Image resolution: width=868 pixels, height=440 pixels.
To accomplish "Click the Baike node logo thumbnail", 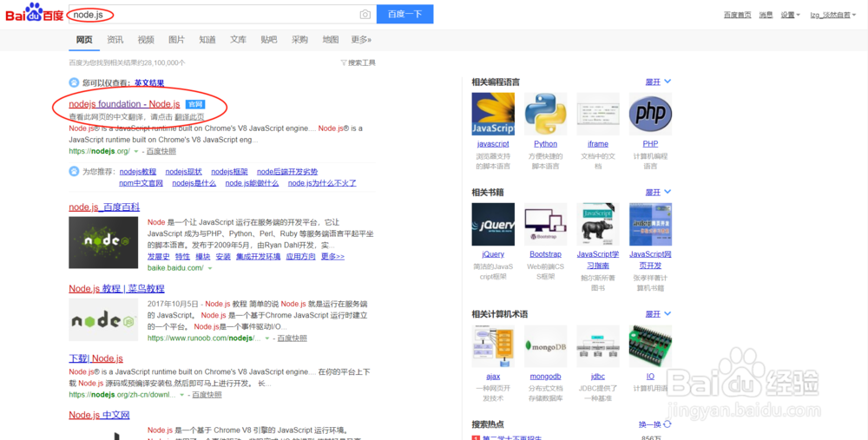I will point(103,242).
